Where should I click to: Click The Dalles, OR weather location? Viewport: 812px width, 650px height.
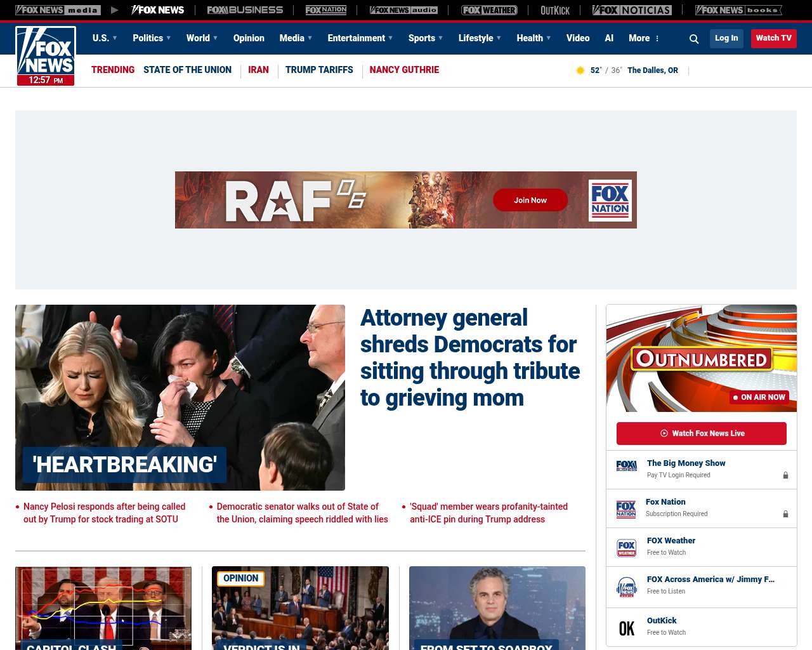(x=653, y=70)
